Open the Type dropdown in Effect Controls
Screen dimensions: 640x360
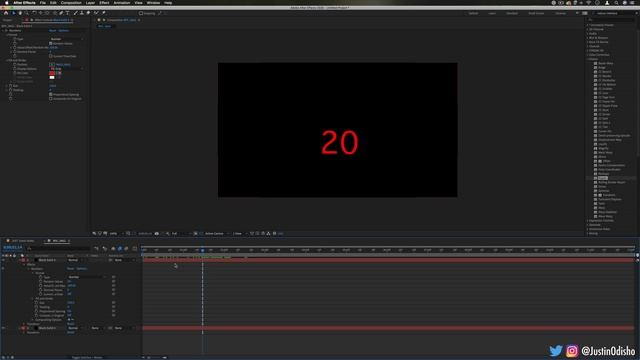[67, 39]
